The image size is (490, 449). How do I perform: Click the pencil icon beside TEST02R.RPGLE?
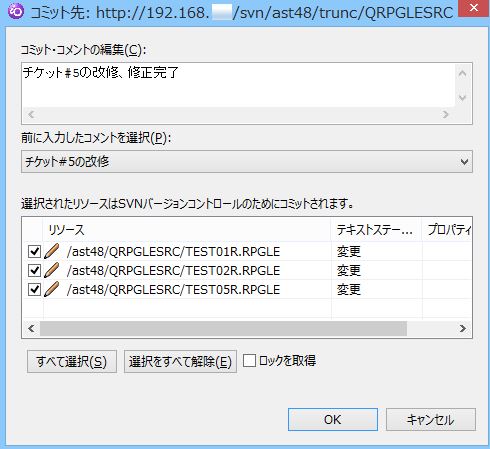point(52,270)
